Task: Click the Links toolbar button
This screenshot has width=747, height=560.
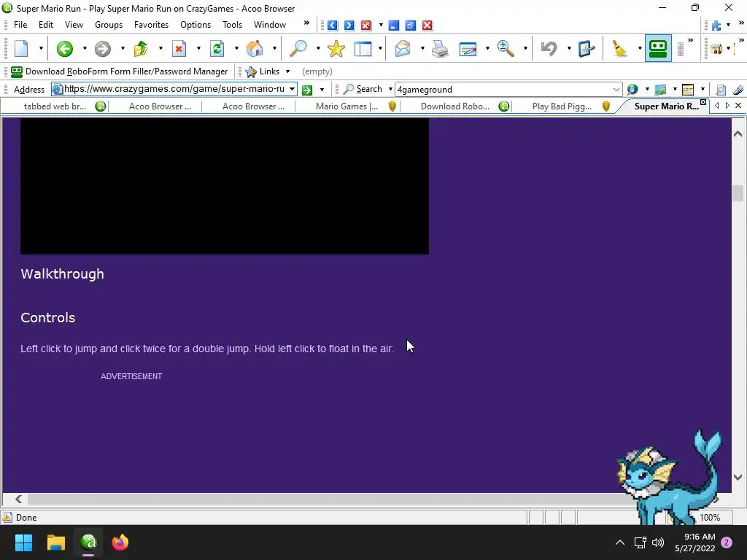Action: (263, 71)
